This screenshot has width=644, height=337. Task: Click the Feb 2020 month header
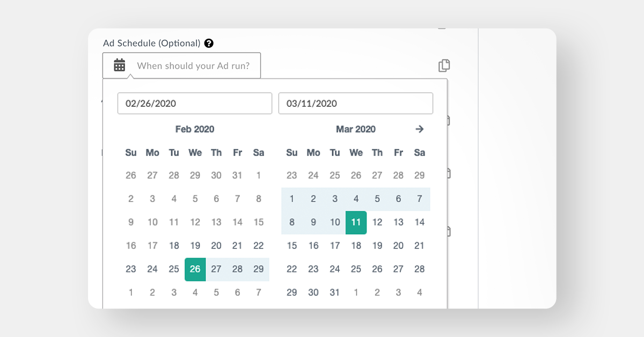click(x=195, y=129)
